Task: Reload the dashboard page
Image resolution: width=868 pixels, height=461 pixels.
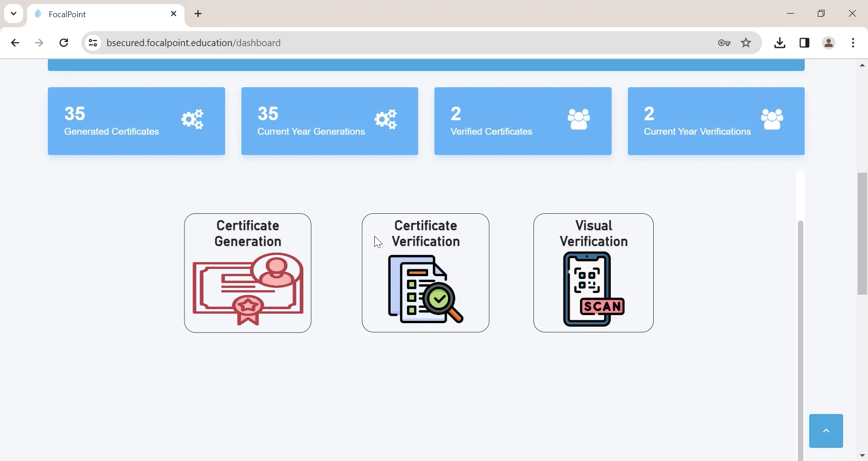Action: (64, 42)
